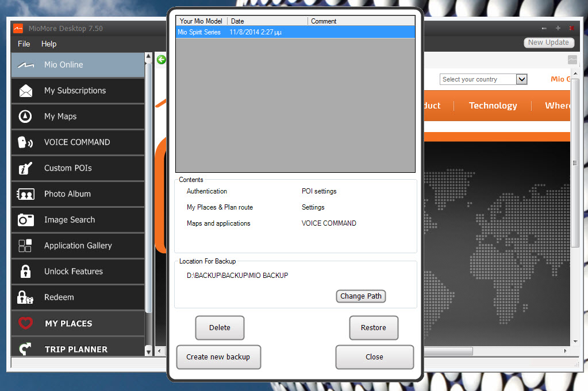Click the Authentication contents entry
Screen dimensions: 588x391
click(x=206, y=191)
